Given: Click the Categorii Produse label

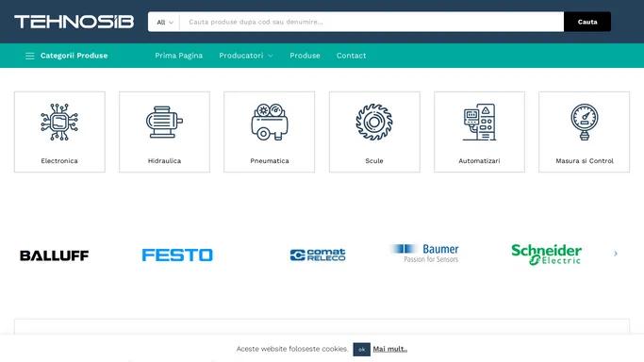Looking at the screenshot, I should point(74,56).
